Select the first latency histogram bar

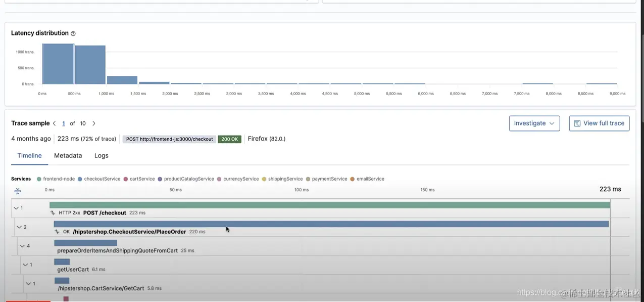pyautogui.click(x=58, y=64)
